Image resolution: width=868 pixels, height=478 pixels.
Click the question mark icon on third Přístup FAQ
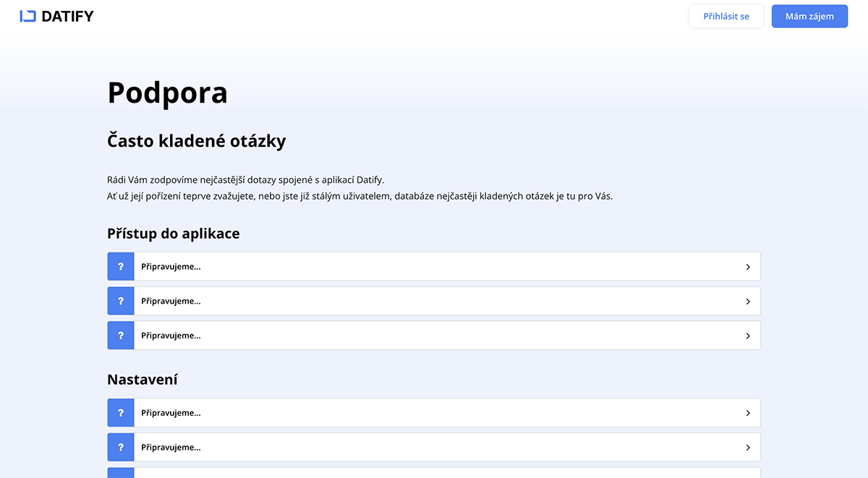(x=120, y=335)
